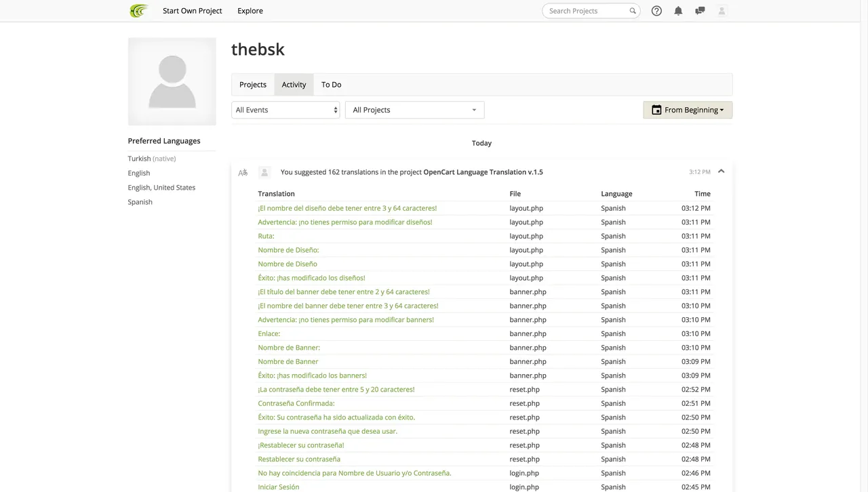Open the All Projects dropdown

(x=415, y=110)
